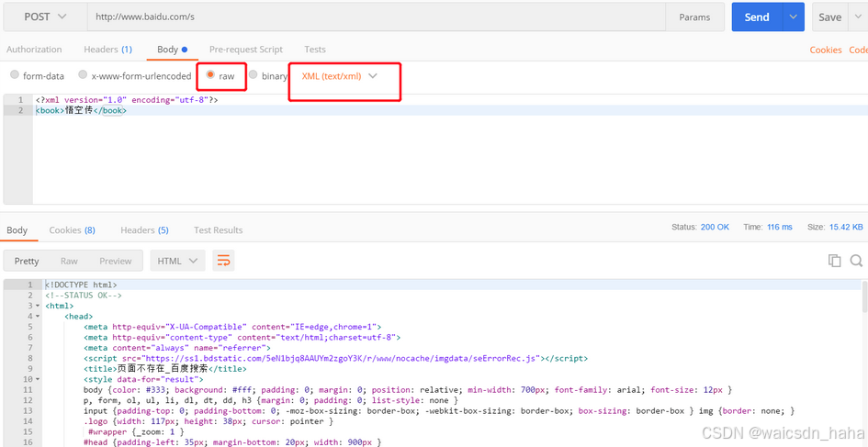Toggle the line wrap icon
Image resolution: width=868 pixels, height=447 pixels.
(x=223, y=261)
